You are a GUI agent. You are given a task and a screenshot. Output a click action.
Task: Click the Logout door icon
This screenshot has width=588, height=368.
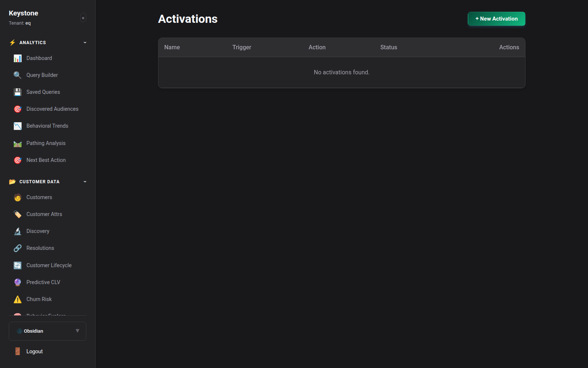point(18,351)
